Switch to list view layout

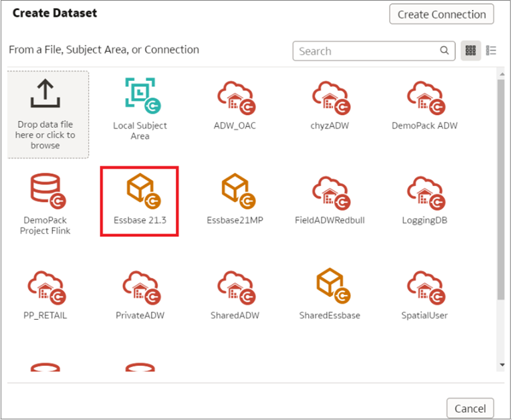[x=491, y=51]
